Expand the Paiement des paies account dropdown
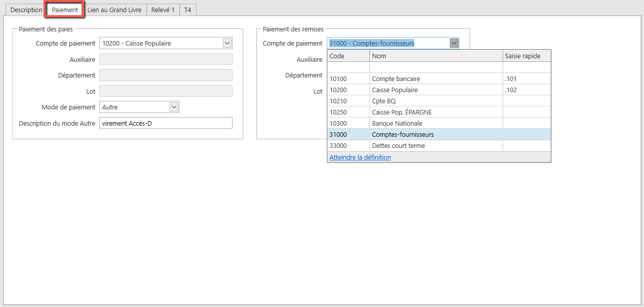644x307 pixels. tap(227, 43)
